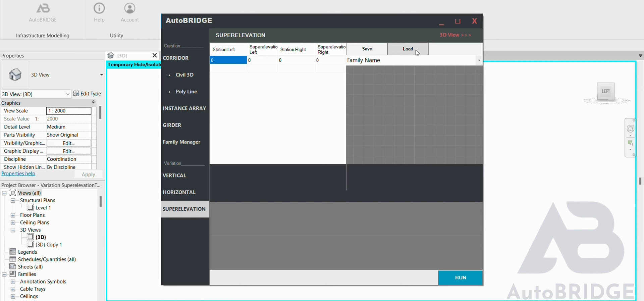Click the Schedules/Quantities icon

coord(13,259)
